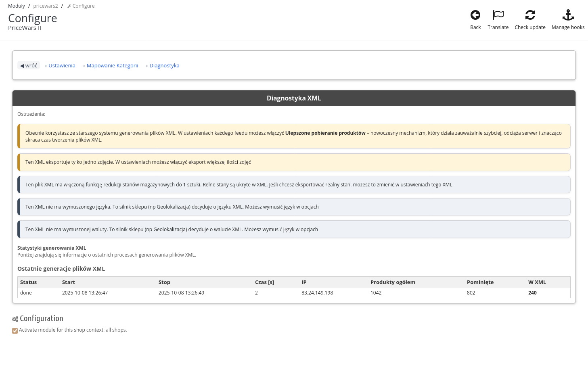Click the Check update refresh icon
The image size is (588, 374).
[x=530, y=15]
